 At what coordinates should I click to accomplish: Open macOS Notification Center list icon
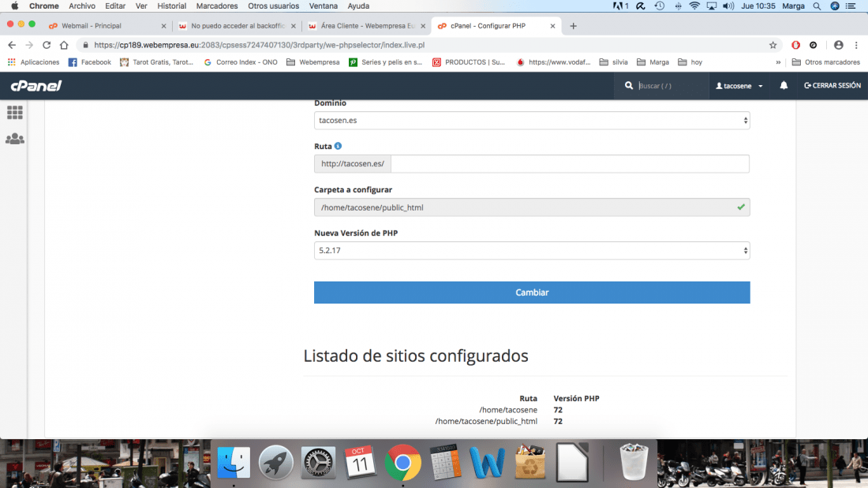(x=851, y=6)
